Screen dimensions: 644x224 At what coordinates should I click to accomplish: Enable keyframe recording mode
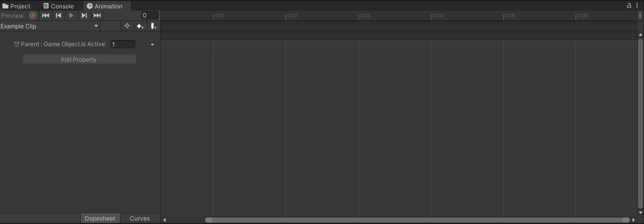tap(33, 15)
